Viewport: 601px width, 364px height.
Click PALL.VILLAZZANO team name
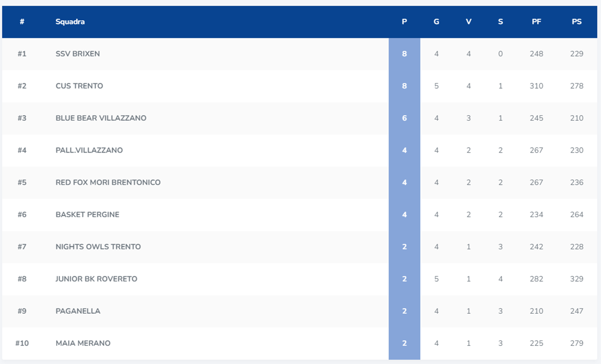tap(89, 150)
